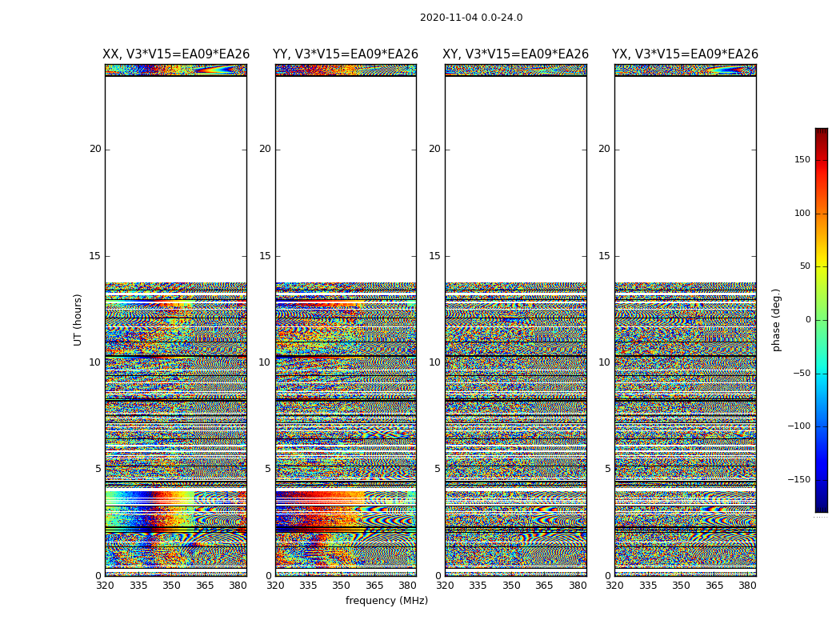Click inside the XY phase waterfall panel
Image resolution: width=840 pixels, height=640 pixels.
(x=515, y=320)
